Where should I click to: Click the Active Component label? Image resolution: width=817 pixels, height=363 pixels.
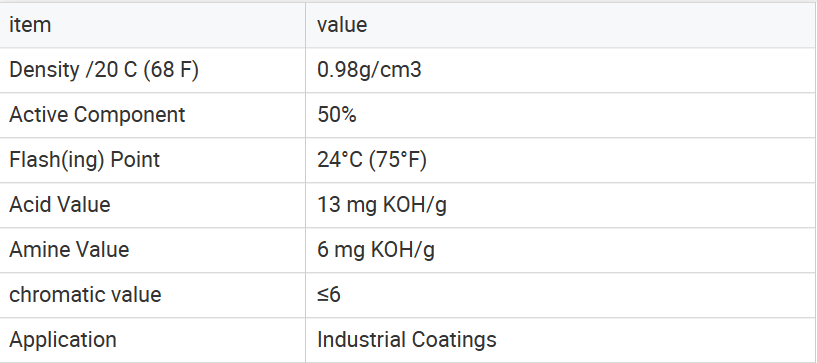click(x=97, y=115)
